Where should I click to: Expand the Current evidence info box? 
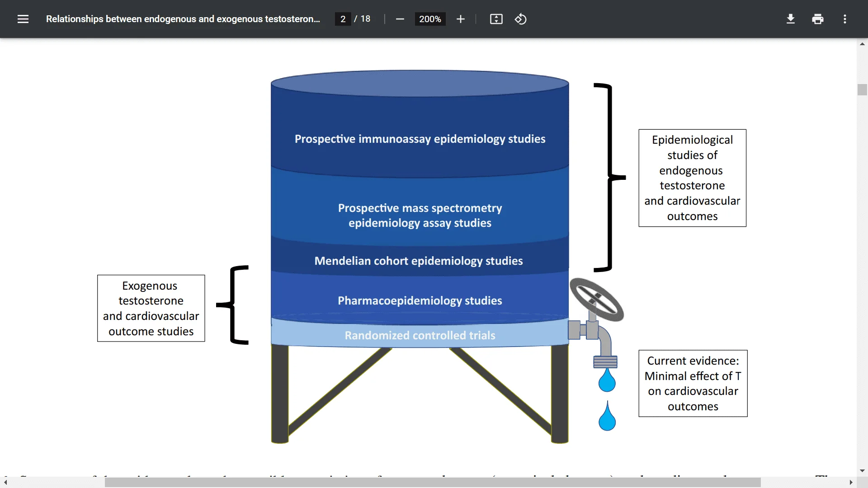click(x=693, y=383)
